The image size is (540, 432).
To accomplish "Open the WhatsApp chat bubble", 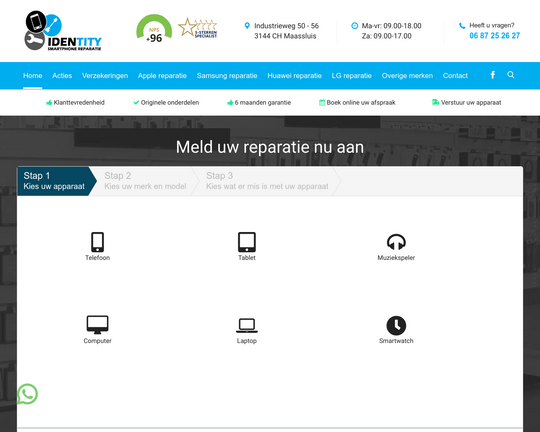I will click(28, 394).
